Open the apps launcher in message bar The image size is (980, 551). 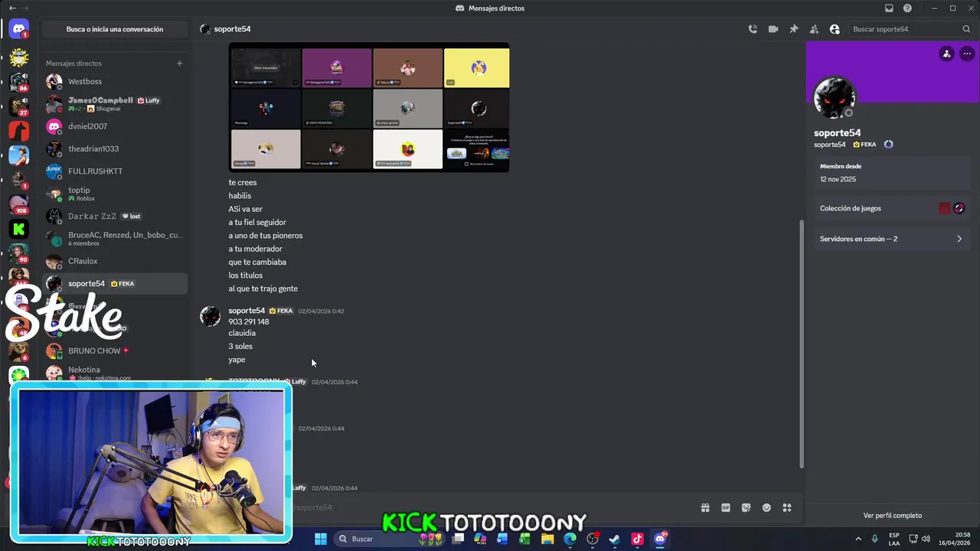[787, 507]
